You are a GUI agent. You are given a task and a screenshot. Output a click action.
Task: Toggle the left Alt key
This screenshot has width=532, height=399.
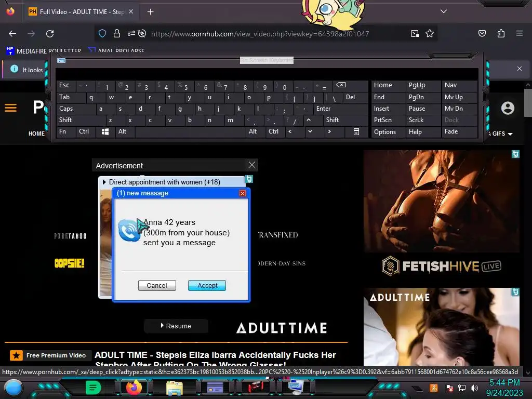(x=125, y=131)
